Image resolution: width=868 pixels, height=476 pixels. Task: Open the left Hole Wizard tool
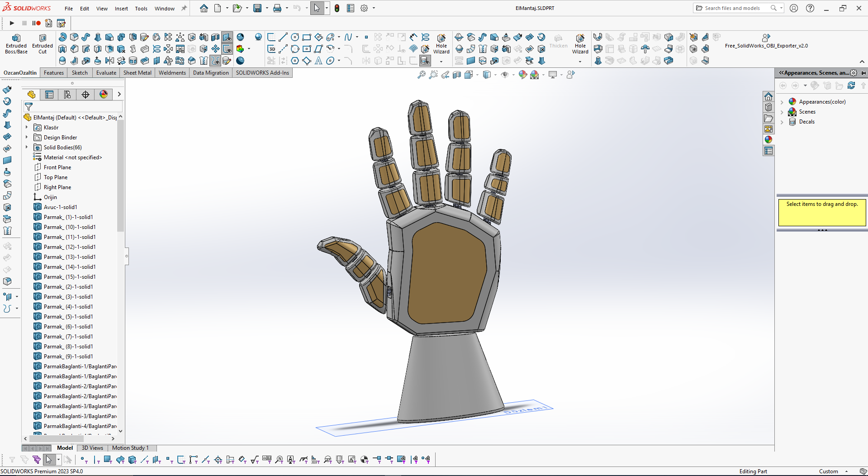441,44
